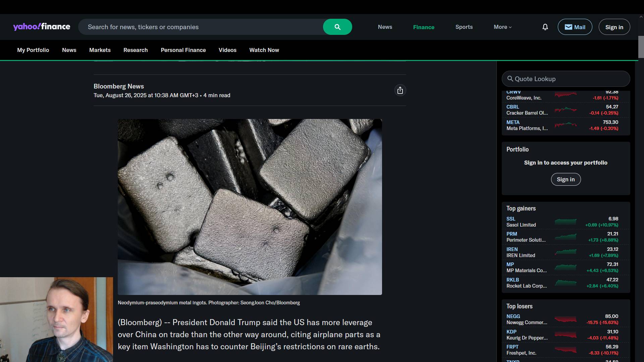
Task: Click the SSL Sasol sparkline chart
Action: [x=566, y=222]
